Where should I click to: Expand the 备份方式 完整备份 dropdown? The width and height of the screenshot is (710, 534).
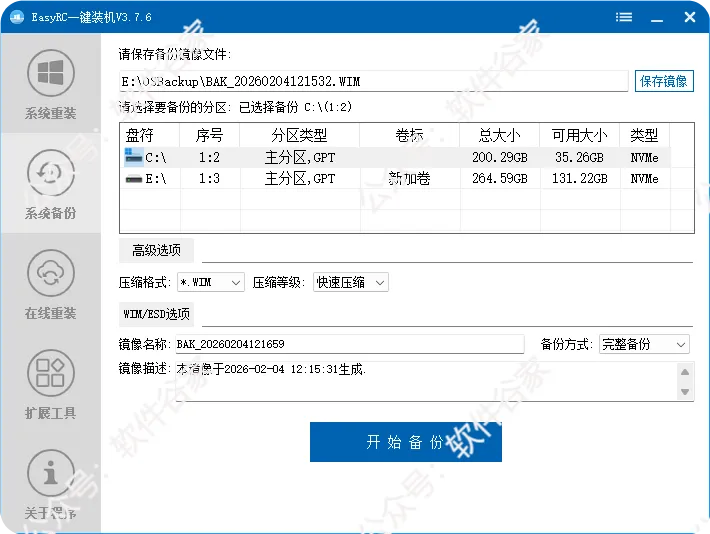coord(644,344)
